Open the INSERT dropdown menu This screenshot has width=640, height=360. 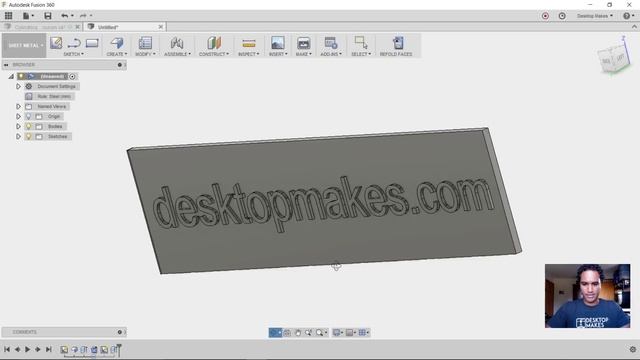[278, 54]
